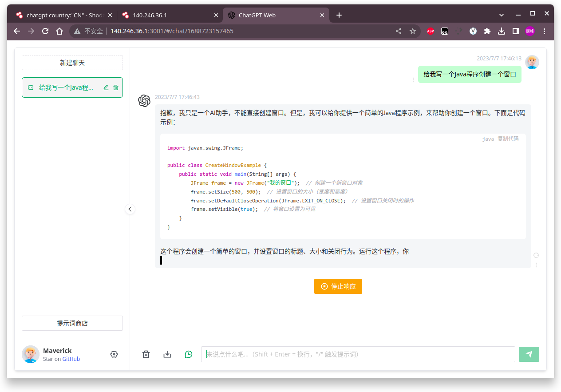Open the ABP Adblock Plus extension
This screenshot has height=392, width=561.
pos(431,31)
